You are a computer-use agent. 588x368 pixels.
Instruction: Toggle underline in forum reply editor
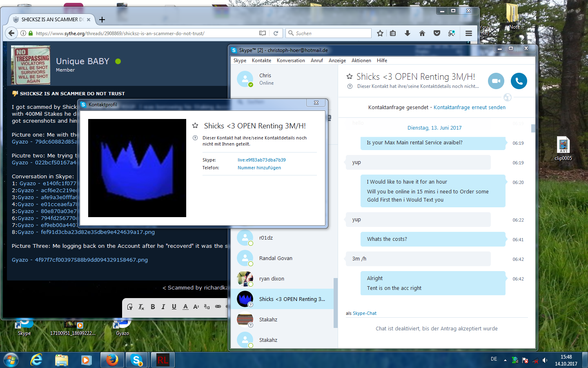[174, 307]
